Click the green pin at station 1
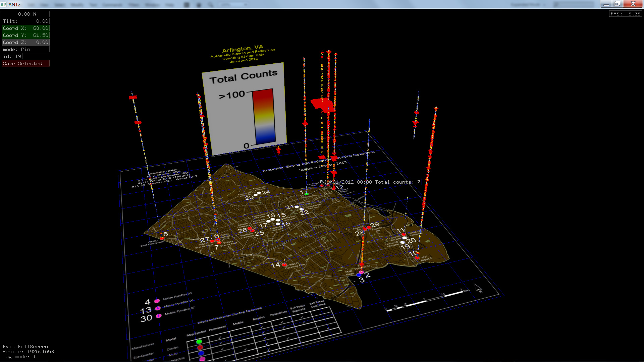 point(306,194)
